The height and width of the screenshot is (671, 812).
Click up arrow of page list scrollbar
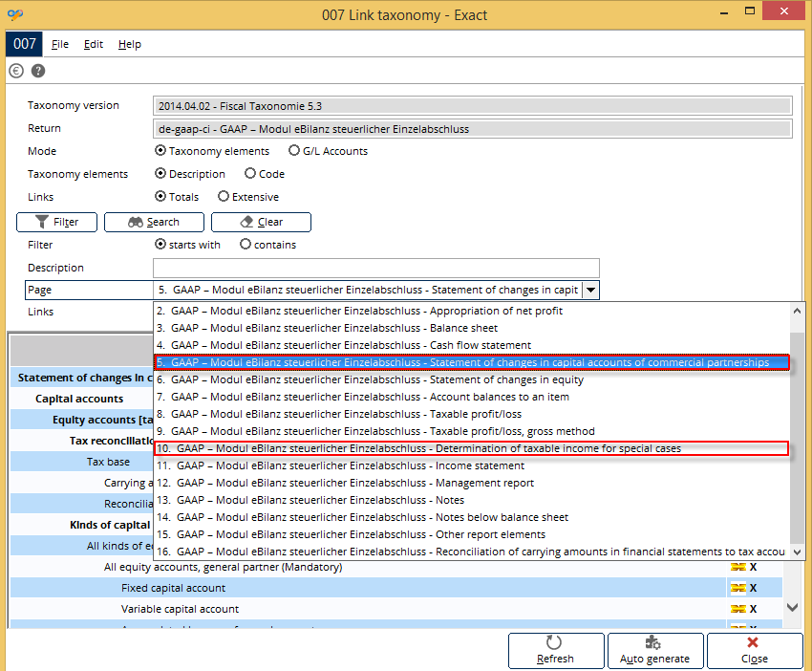coord(797,311)
